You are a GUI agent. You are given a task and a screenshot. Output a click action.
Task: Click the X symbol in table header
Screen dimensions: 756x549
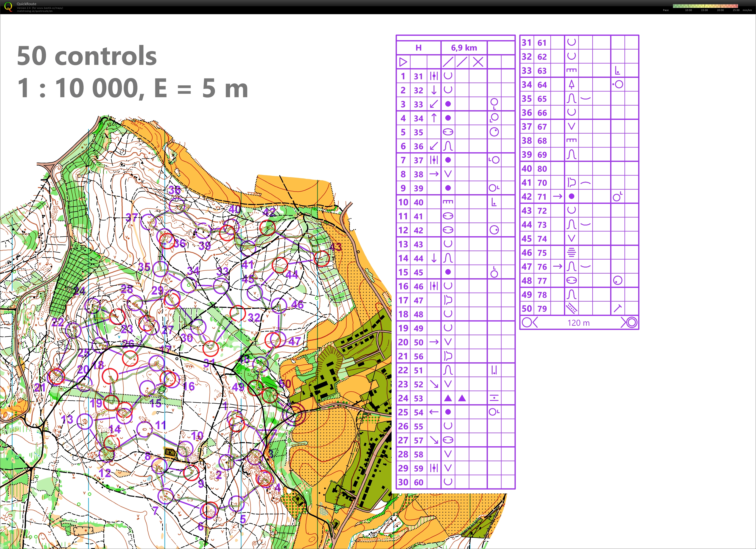click(x=478, y=62)
